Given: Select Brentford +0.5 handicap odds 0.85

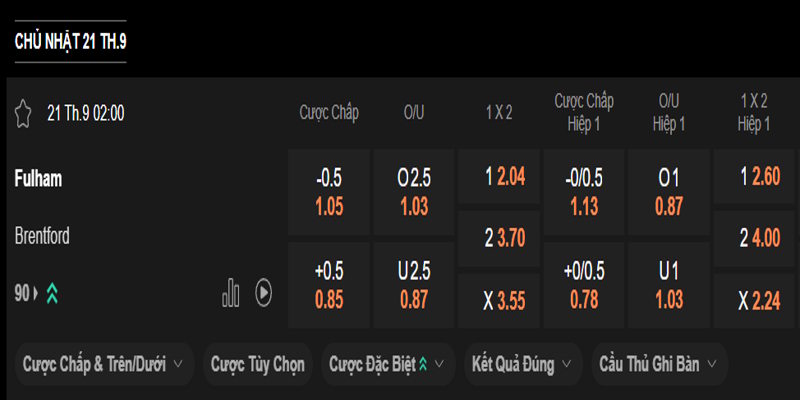Looking at the screenshot, I should (x=328, y=284).
